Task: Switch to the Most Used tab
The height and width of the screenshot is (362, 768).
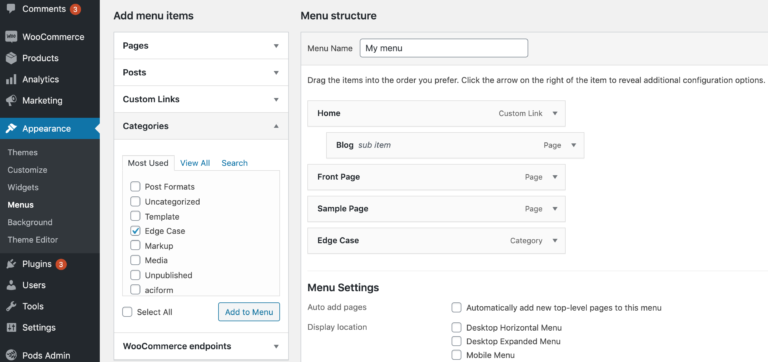Action: [148, 163]
